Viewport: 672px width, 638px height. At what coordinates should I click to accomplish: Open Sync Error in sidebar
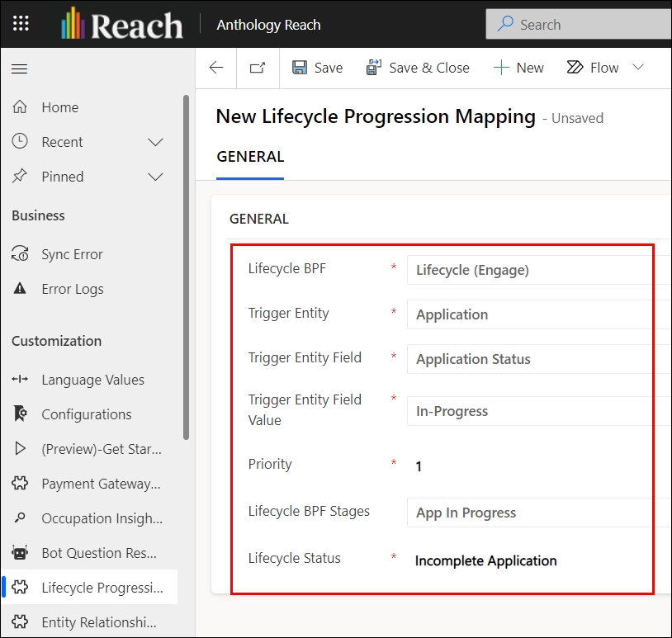pyautogui.click(x=72, y=254)
